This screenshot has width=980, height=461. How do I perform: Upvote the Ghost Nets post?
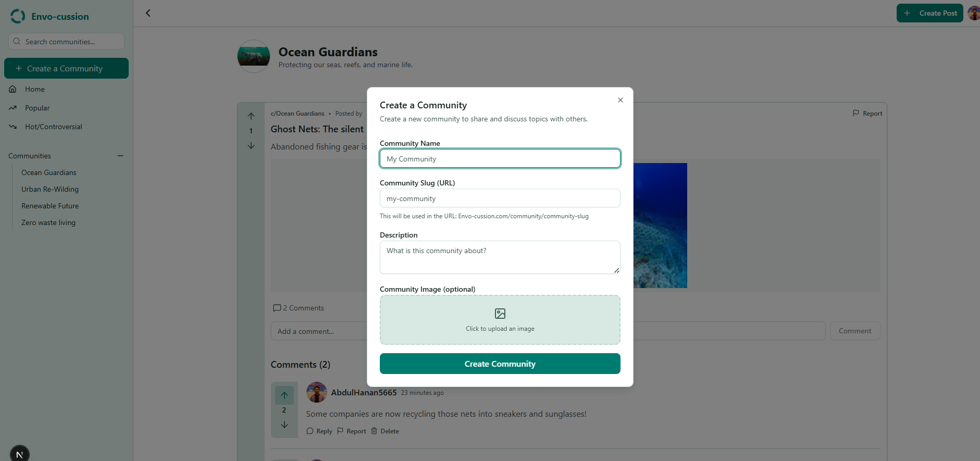(x=251, y=116)
